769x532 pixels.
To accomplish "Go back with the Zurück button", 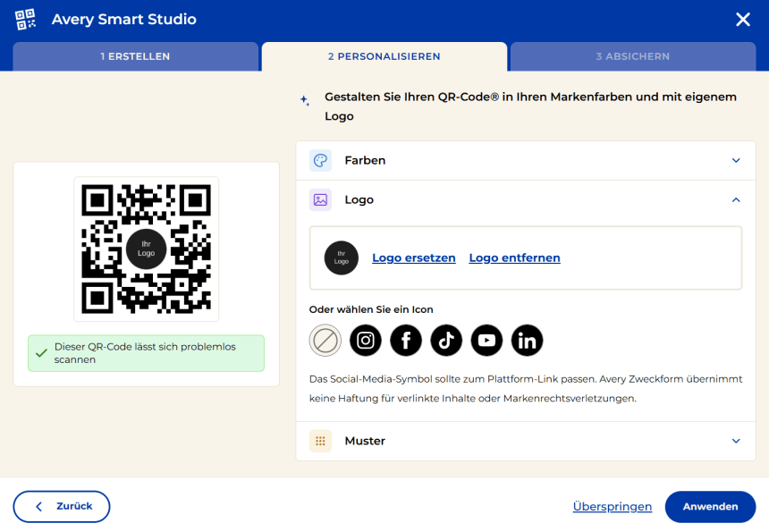I will click(62, 506).
